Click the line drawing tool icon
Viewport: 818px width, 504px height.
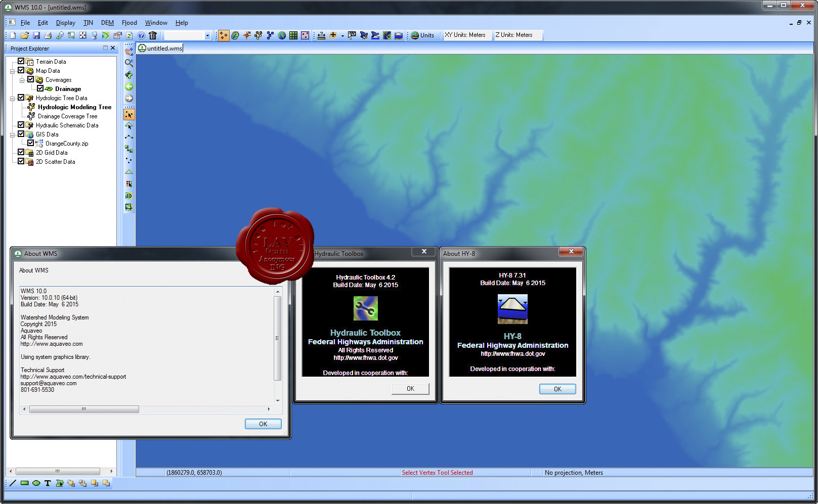click(x=13, y=483)
